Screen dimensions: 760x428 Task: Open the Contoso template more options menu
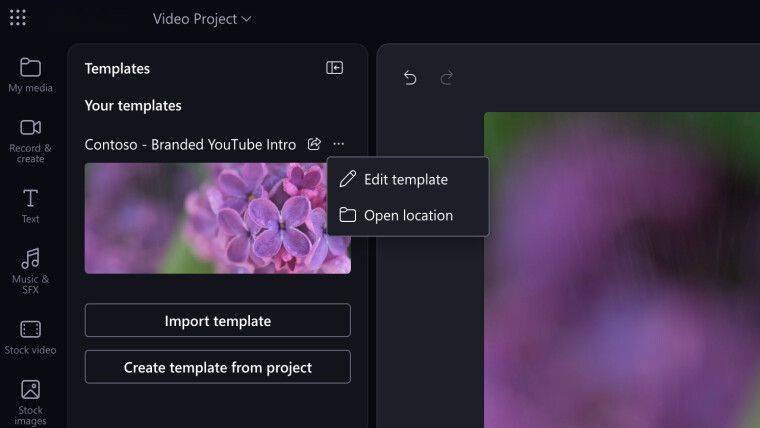(x=338, y=144)
